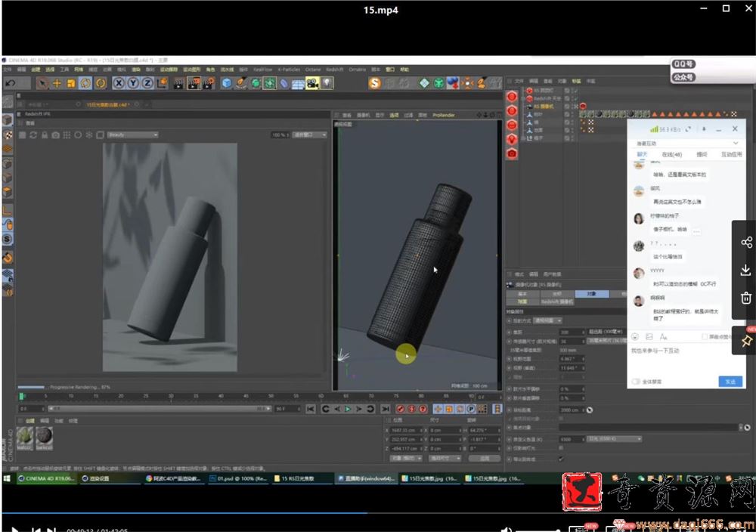The width and height of the screenshot is (756, 532).
Task: Click the red camera sidebar icon
Action: (512, 153)
